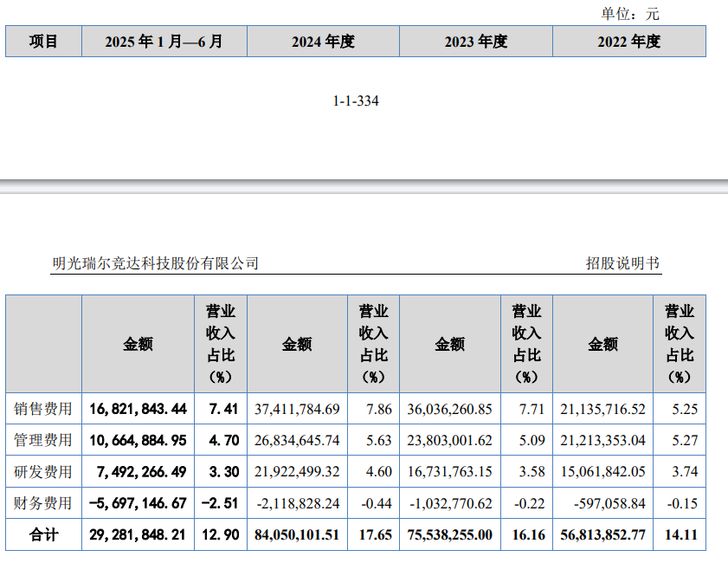Screen dimensions: 728x563
Task: Select the value 21,922,499.32
Action: pyautogui.click(x=296, y=472)
